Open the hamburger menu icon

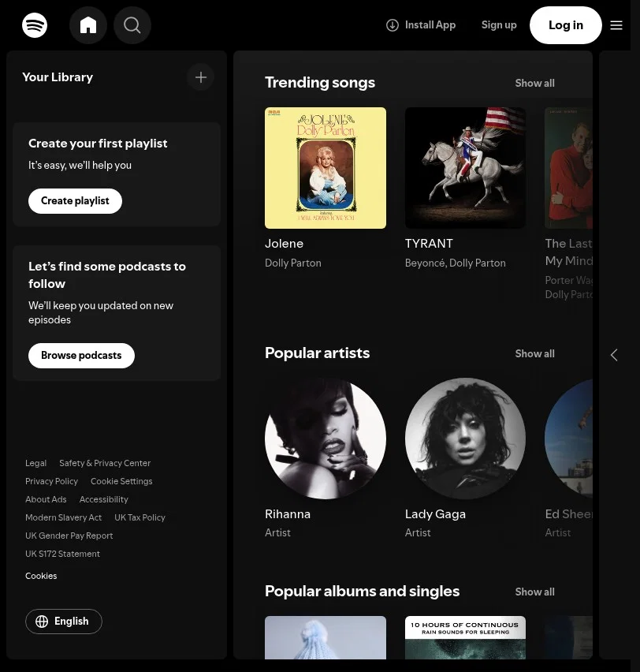click(x=616, y=25)
